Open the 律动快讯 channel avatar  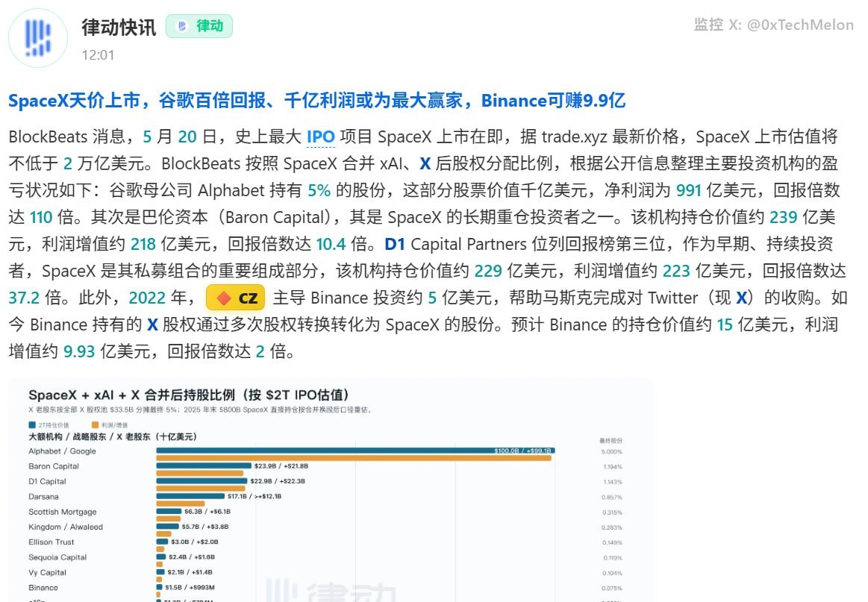pos(37,37)
